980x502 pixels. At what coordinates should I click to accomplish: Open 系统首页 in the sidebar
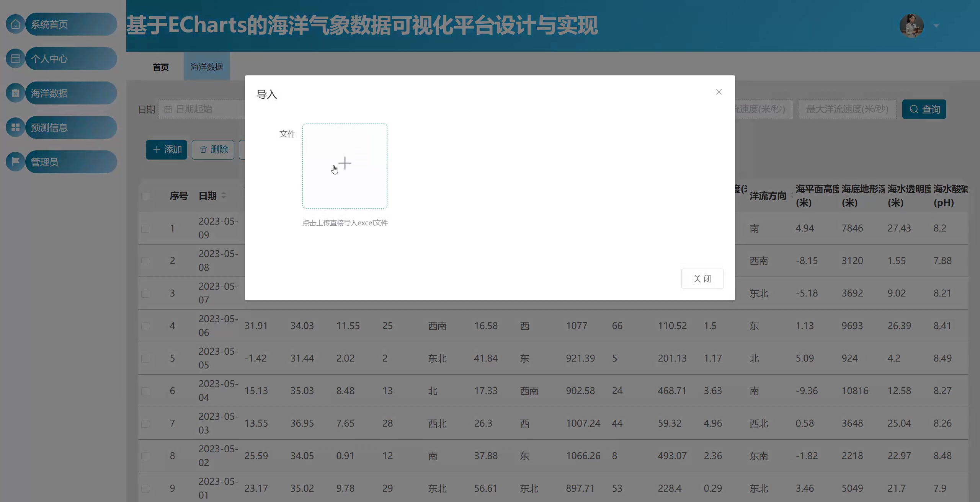click(71, 24)
